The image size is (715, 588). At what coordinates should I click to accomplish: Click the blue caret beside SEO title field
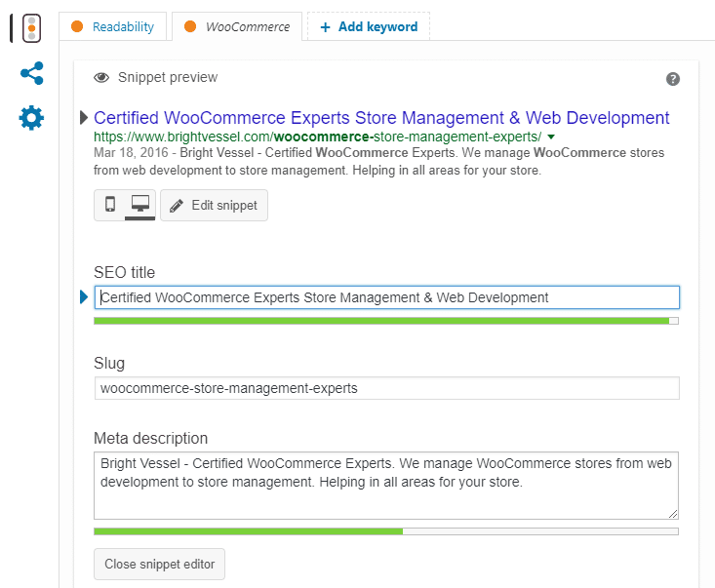click(84, 297)
